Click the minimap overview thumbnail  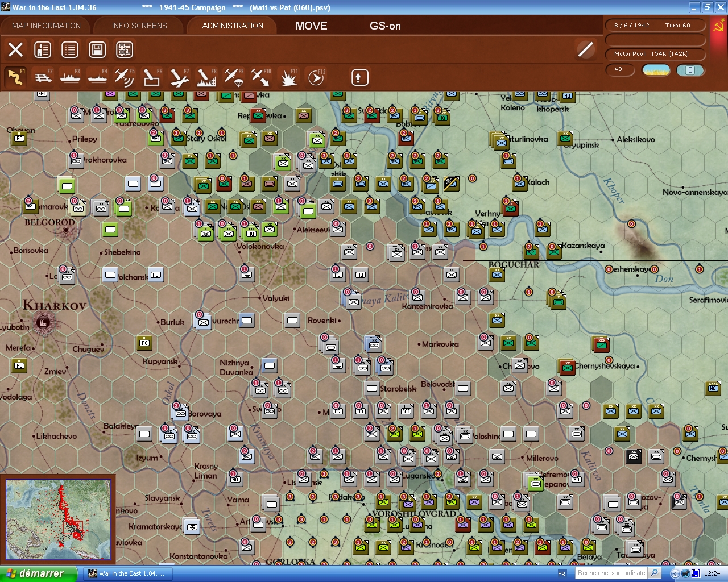(x=58, y=519)
